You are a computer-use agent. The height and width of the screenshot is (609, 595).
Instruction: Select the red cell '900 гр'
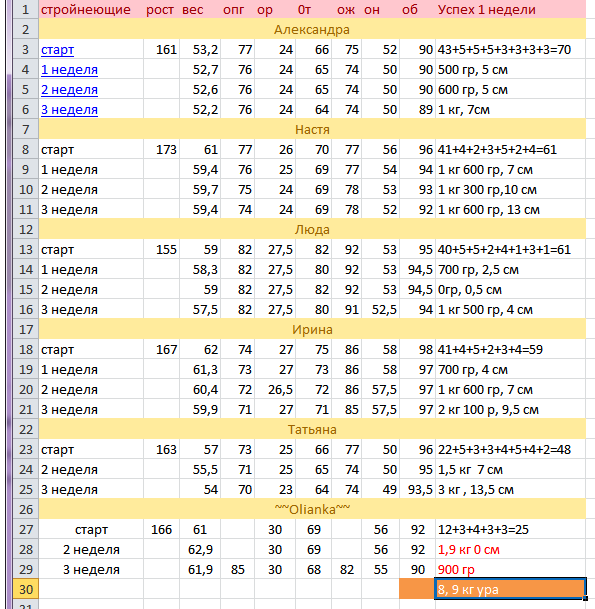510,569
